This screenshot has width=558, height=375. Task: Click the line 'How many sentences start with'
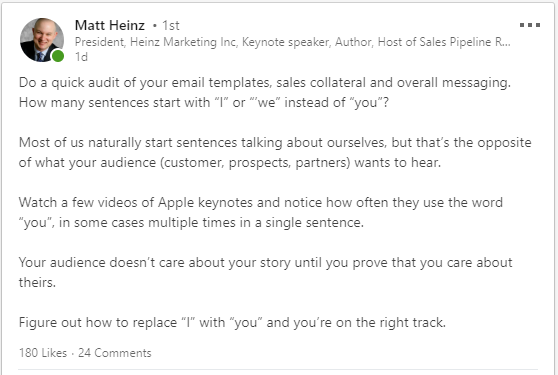[204, 102]
